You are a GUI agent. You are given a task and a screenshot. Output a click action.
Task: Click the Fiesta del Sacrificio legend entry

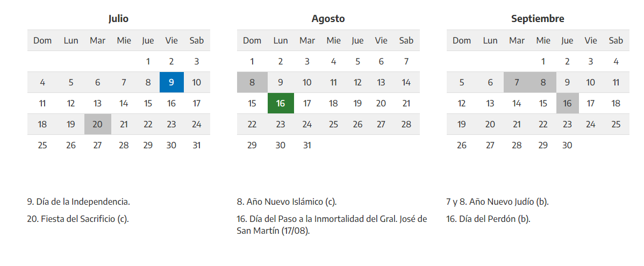78,219
